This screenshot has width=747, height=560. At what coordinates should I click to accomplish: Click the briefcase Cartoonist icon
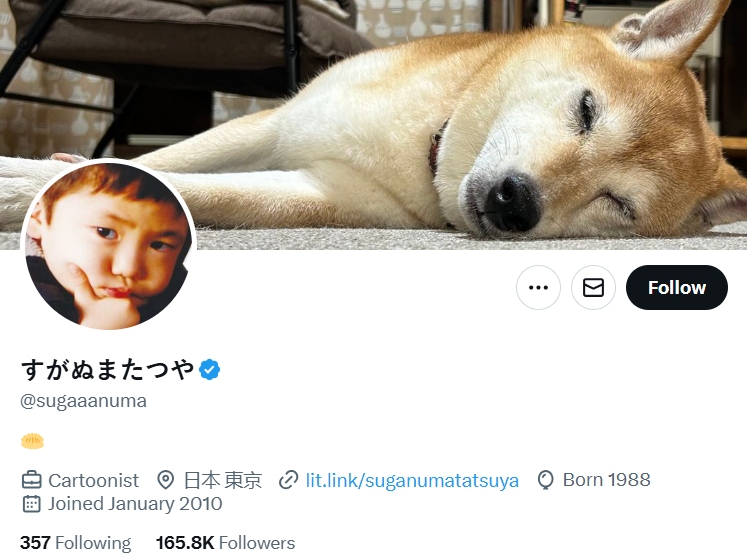click(x=32, y=480)
